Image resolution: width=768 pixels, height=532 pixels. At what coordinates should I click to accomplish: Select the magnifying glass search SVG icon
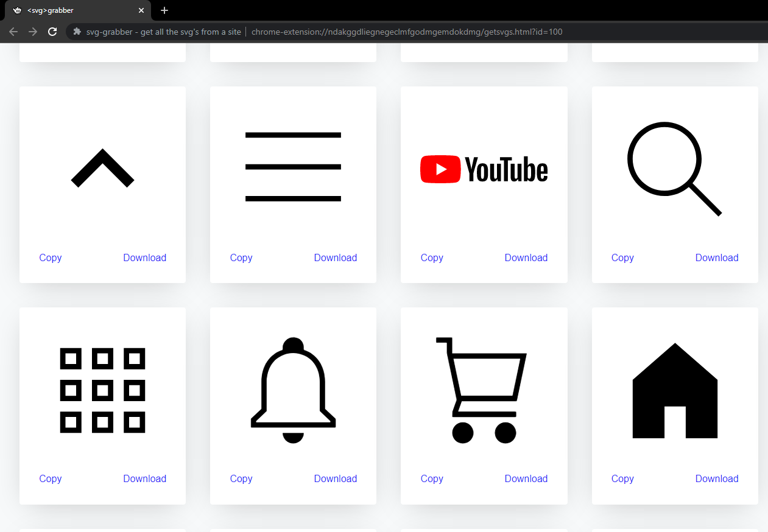[x=674, y=169]
